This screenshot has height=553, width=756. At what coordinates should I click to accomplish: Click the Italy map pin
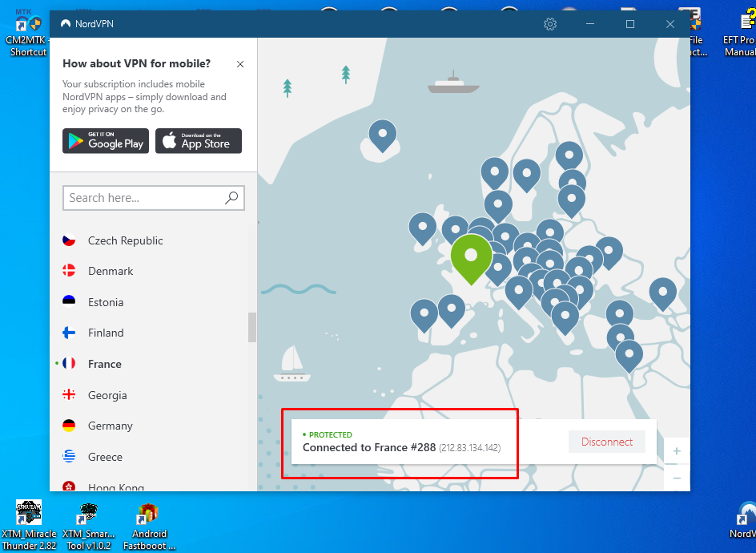point(518,292)
